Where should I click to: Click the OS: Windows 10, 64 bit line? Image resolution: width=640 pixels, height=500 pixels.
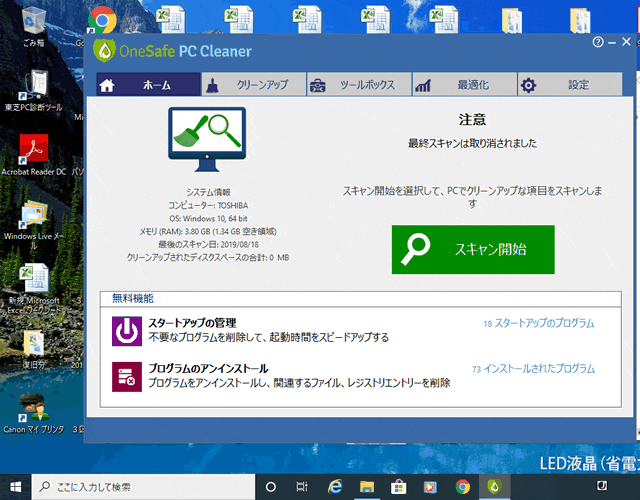[x=208, y=218]
